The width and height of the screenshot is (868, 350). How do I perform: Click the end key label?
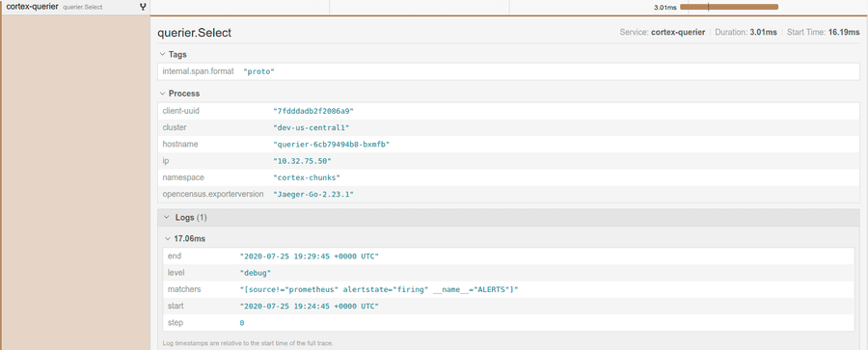[x=174, y=256]
